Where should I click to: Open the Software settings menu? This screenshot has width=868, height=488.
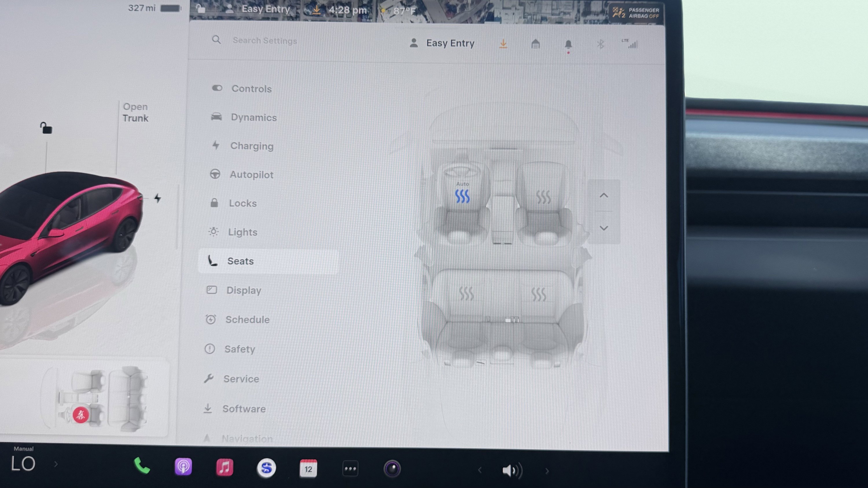click(235, 408)
